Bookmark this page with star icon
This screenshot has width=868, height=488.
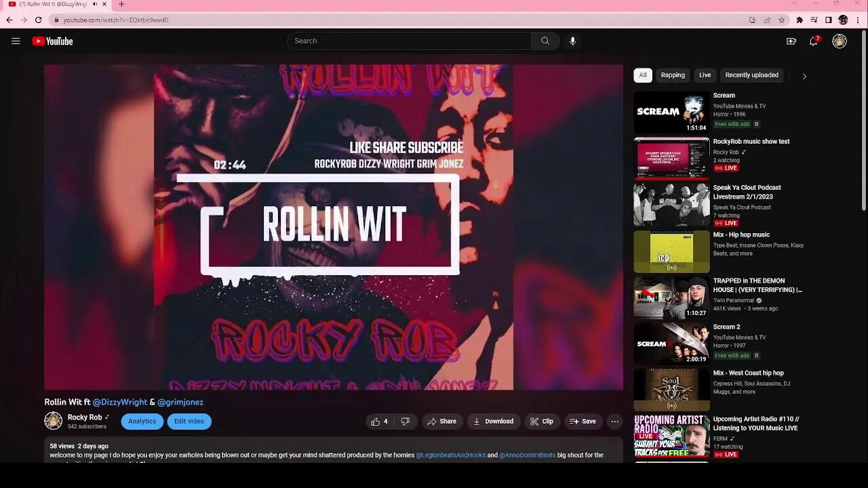781,20
